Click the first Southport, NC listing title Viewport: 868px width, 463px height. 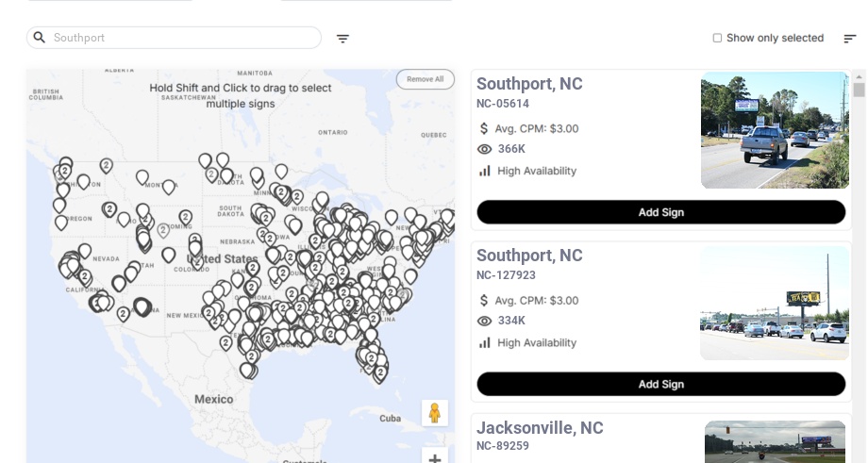(x=529, y=84)
